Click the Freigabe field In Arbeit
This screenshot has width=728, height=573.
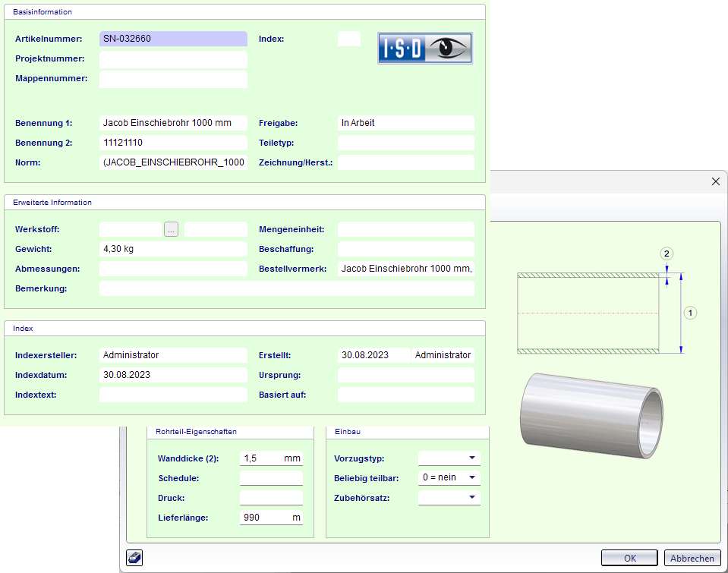pyautogui.click(x=406, y=123)
